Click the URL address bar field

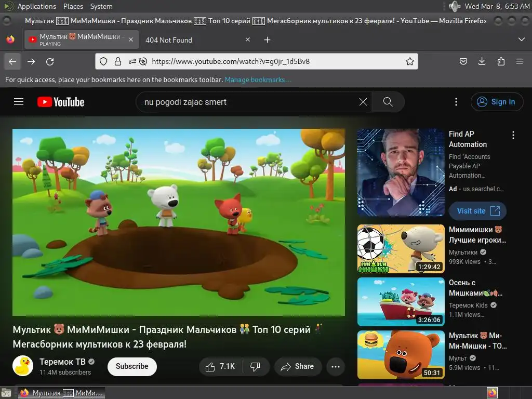[257, 61]
